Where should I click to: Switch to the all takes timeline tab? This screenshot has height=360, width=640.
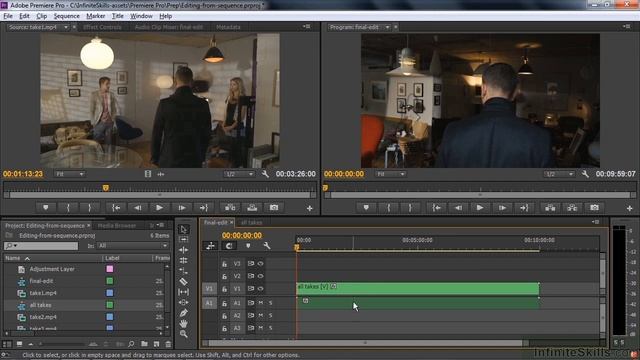coord(251,222)
